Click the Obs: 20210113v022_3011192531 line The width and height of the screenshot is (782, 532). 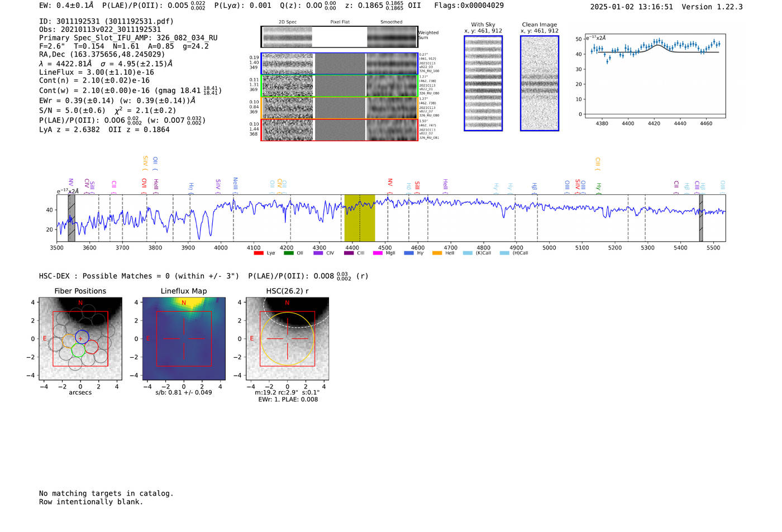(100, 30)
